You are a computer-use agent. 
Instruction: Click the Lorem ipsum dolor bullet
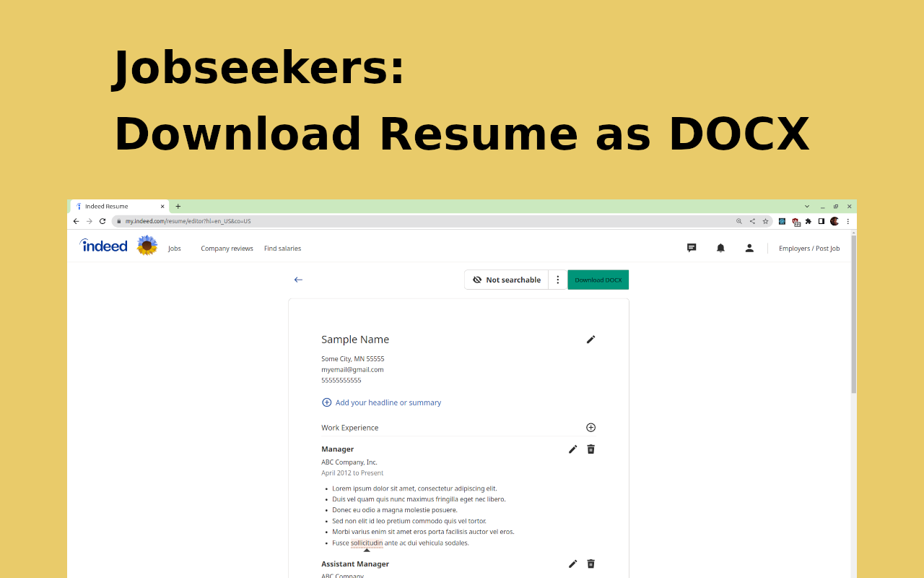coord(414,488)
